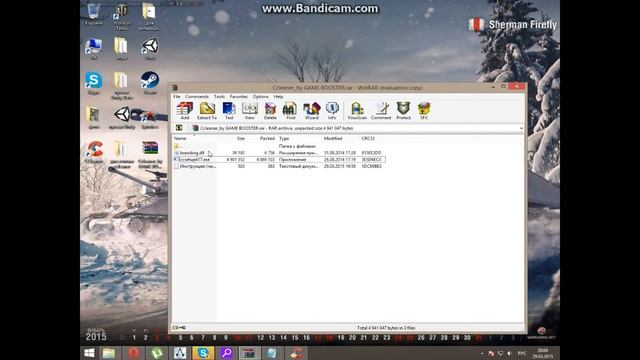Screen dimensions: 640x360
Task: Click the Extract To toolbar icon
Action: pyautogui.click(x=207, y=111)
